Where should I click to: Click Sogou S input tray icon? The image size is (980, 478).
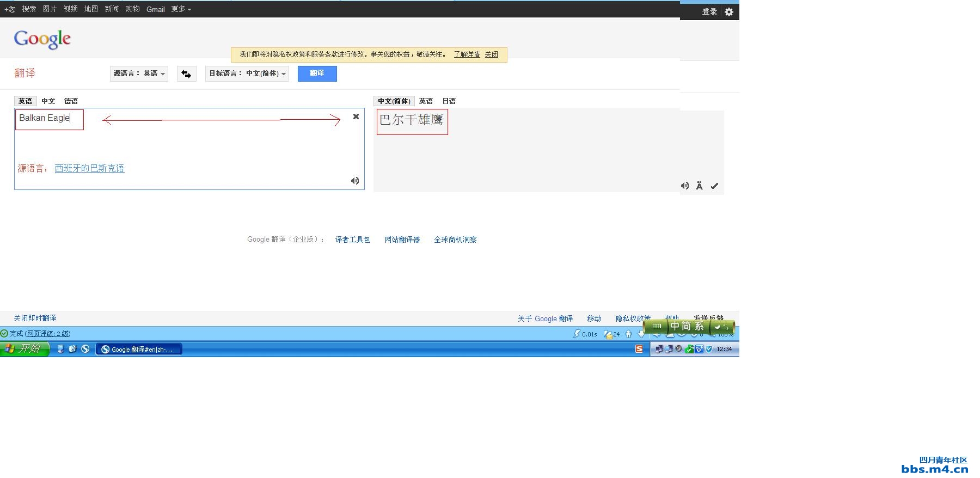pos(639,349)
